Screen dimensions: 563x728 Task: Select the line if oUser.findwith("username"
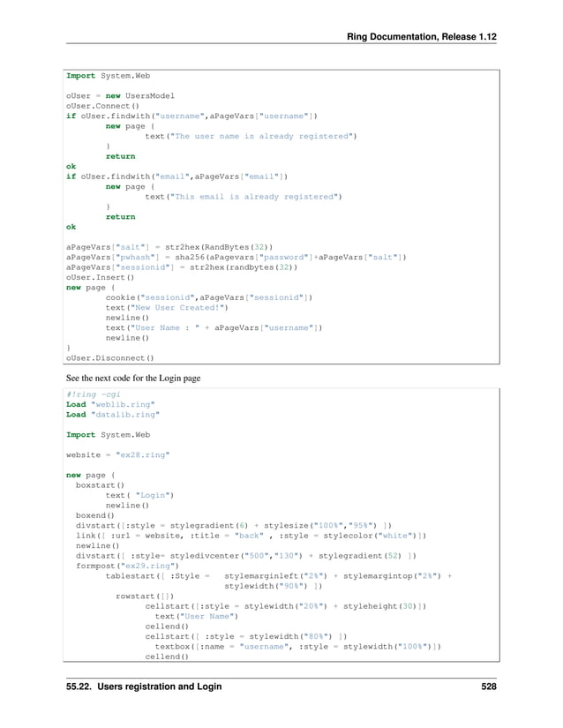pyautogui.click(x=191, y=116)
